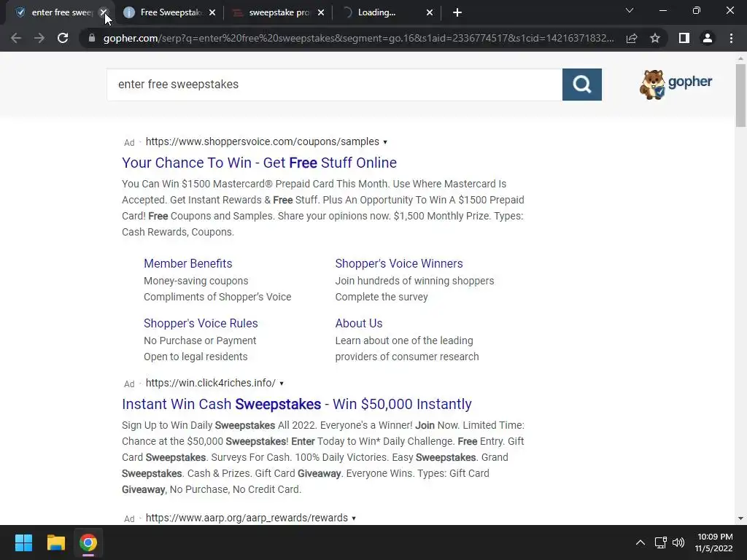The height and width of the screenshot is (560, 747).
Task: Focus the 'enter free sweepstakes' search box
Action: point(334,85)
